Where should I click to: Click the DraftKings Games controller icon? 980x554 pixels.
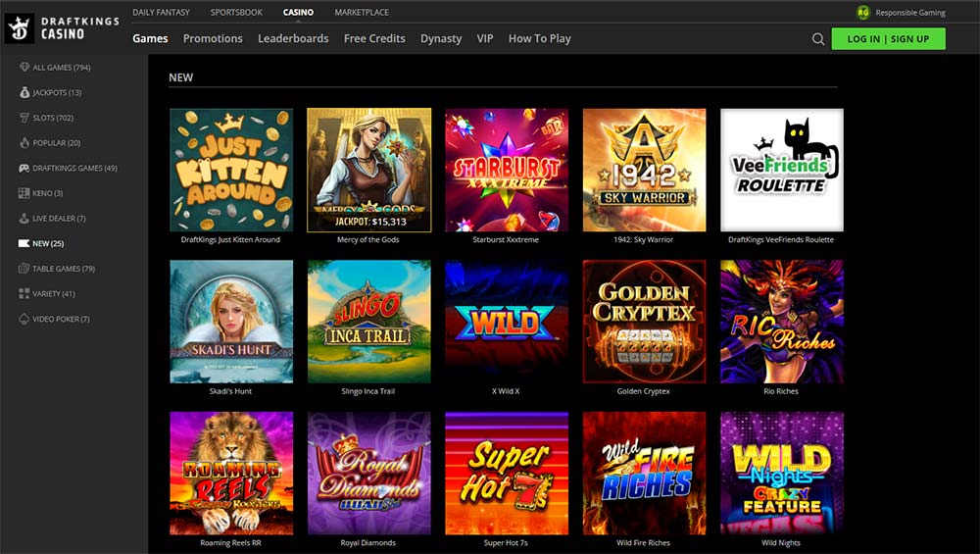coord(24,168)
